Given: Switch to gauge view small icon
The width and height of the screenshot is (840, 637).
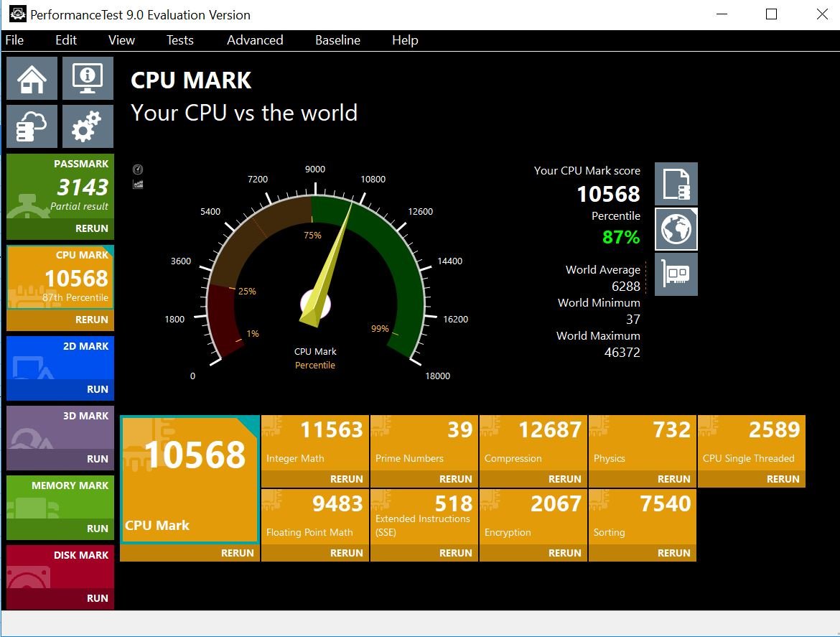Looking at the screenshot, I should pos(138,169).
